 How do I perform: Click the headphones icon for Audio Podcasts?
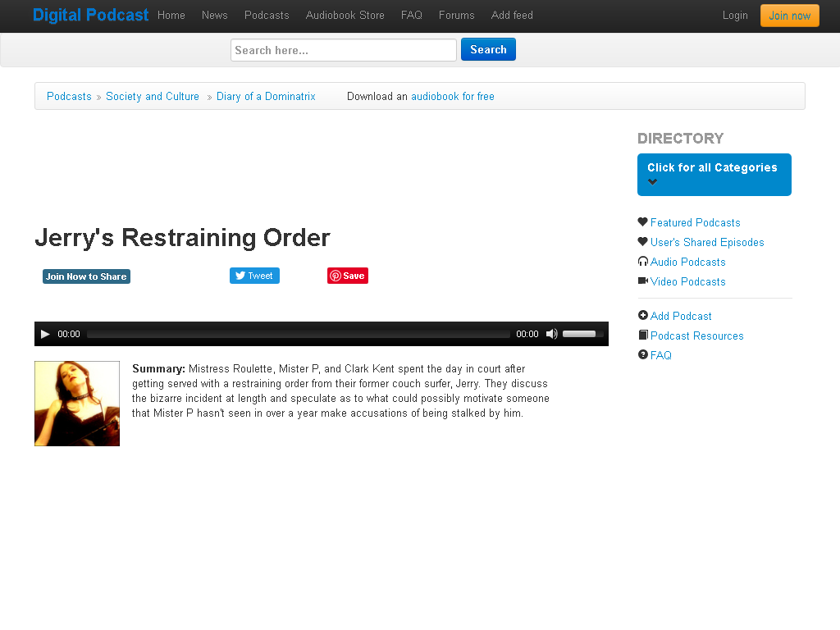(643, 261)
